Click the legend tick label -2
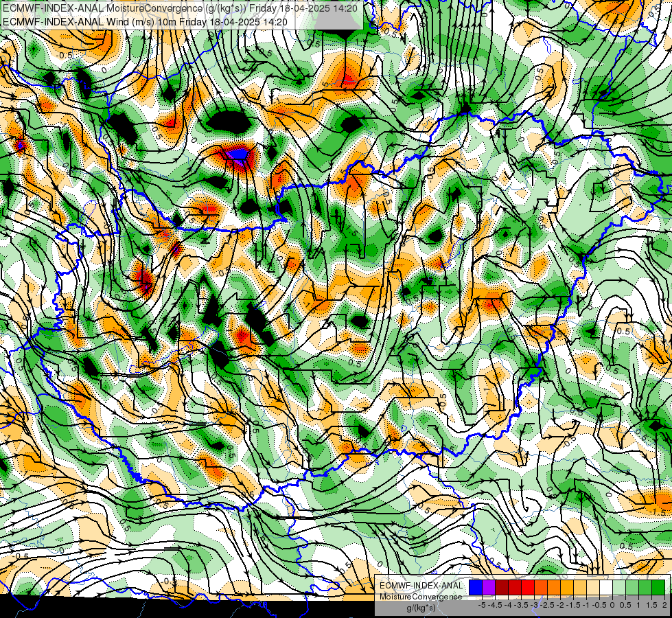This screenshot has height=618, width=672. coord(561,605)
